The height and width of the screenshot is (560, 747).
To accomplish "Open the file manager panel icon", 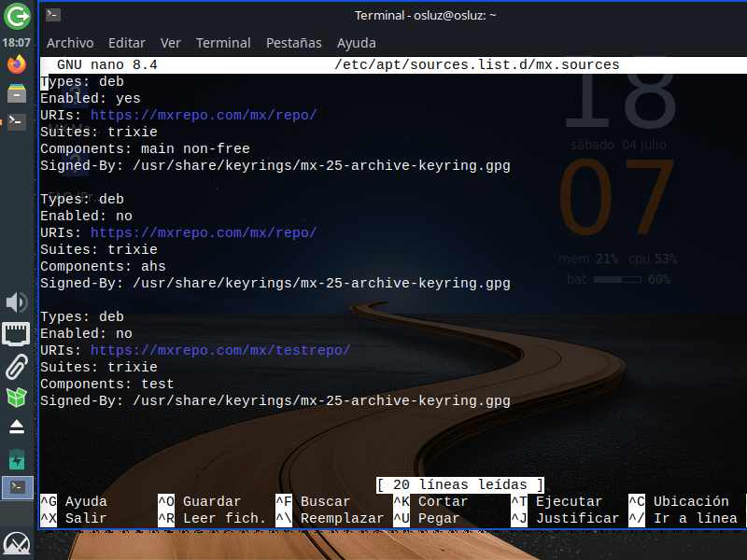I will pyautogui.click(x=17, y=93).
